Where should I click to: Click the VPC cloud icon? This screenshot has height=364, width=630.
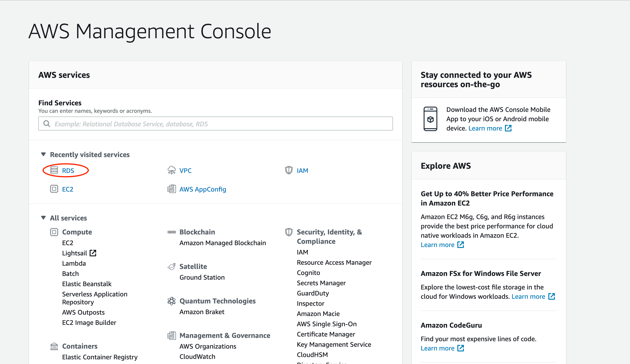coord(171,170)
